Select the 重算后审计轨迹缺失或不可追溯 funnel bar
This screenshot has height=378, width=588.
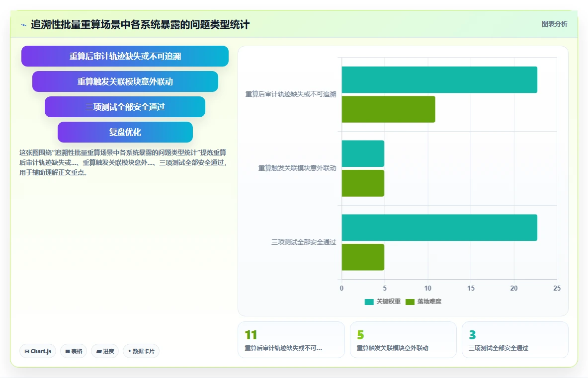[x=125, y=56]
